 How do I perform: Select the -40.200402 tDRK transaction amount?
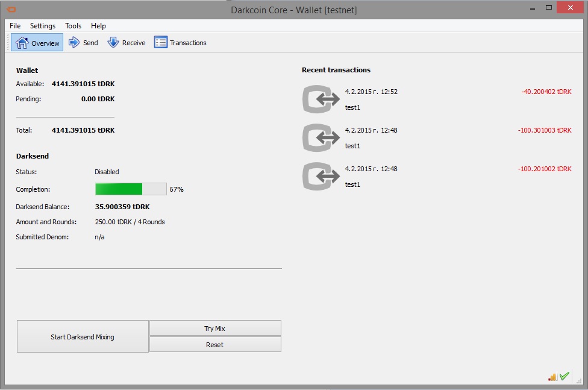546,92
